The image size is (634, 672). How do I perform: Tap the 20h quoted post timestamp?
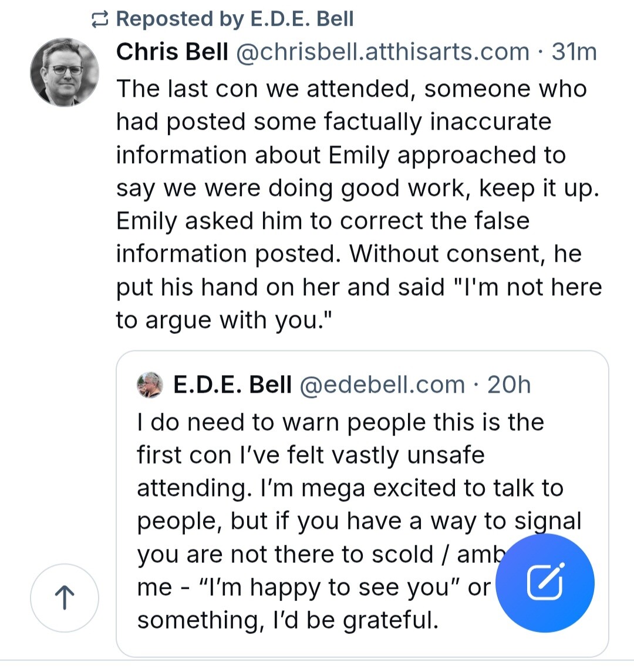(509, 384)
